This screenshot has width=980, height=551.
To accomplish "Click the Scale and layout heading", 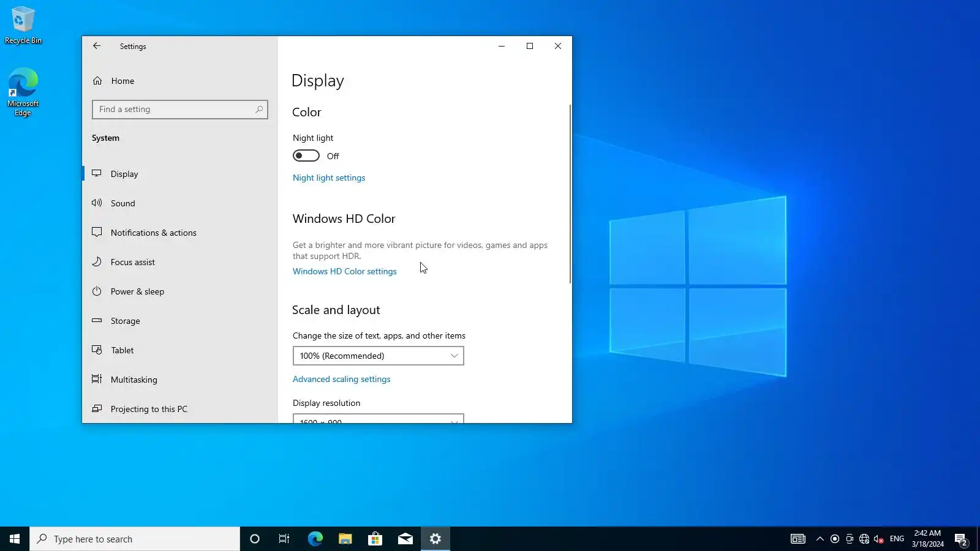I will tap(336, 310).
